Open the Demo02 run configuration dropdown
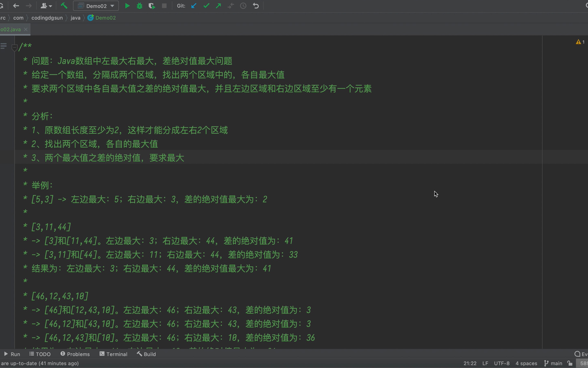 (96, 6)
